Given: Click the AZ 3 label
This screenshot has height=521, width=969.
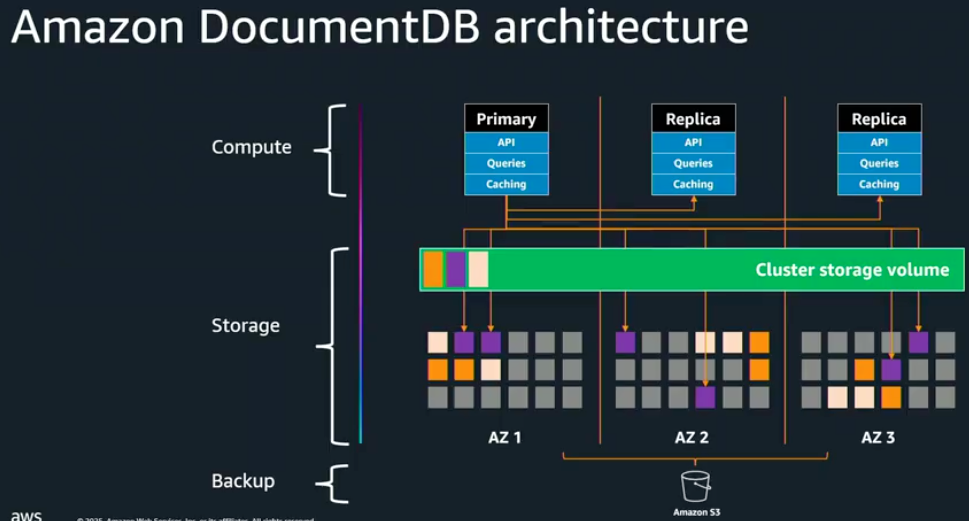Looking at the screenshot, I should click(878, 438).
